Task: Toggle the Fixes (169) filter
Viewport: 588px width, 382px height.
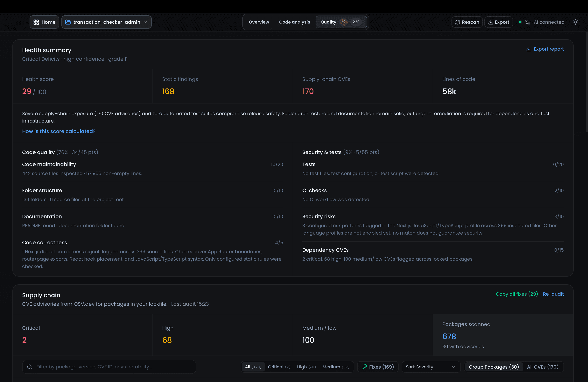Action: click(x=378, y=367)
